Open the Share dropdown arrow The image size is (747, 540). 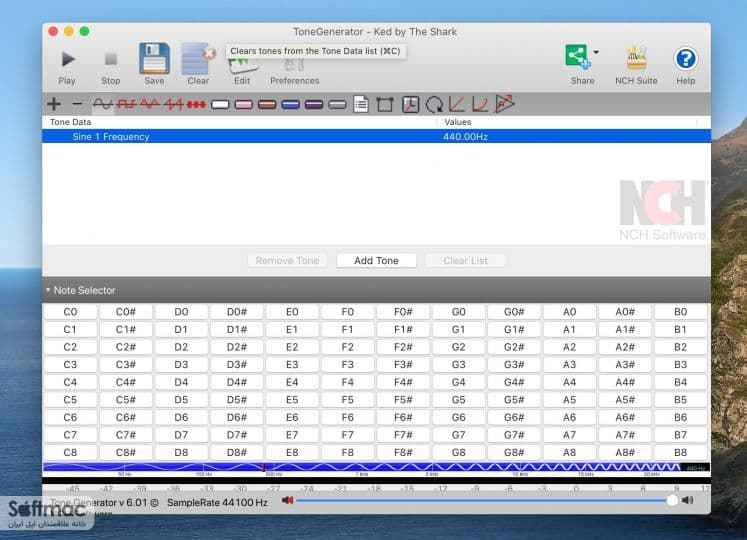point(596,52)
